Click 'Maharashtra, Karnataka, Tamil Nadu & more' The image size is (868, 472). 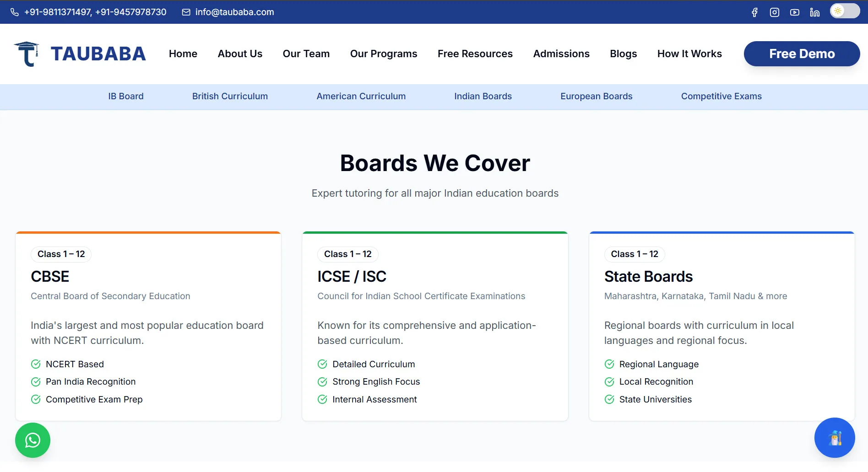tap(696, 296)
